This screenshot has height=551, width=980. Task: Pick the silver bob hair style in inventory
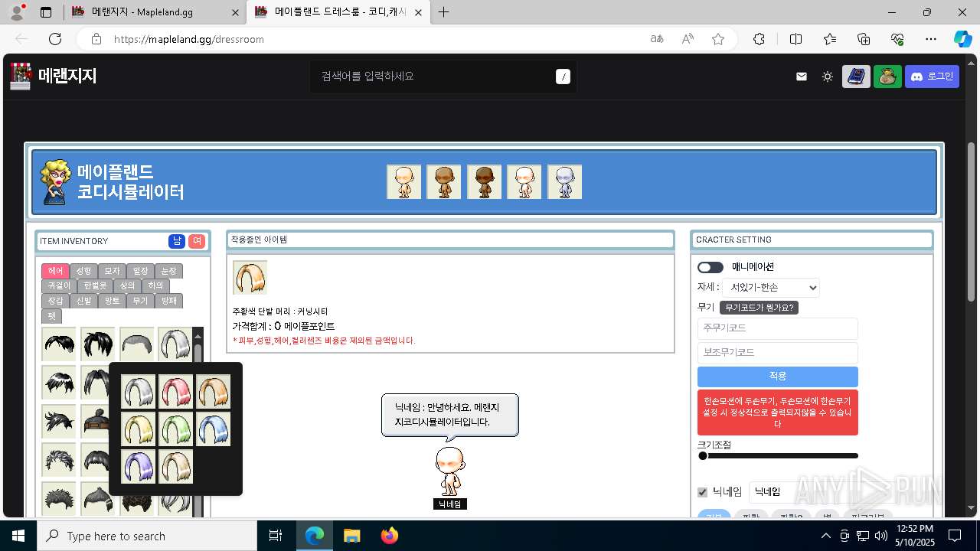click(175, 344)
